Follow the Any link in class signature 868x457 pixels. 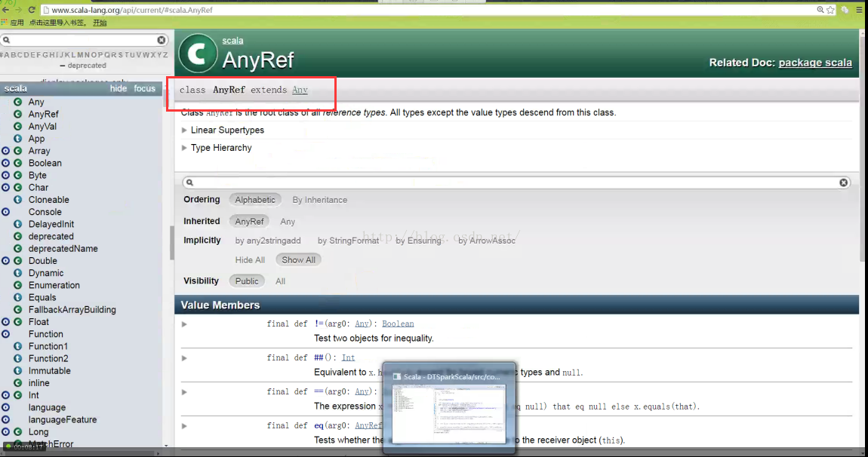pos(300,90)
